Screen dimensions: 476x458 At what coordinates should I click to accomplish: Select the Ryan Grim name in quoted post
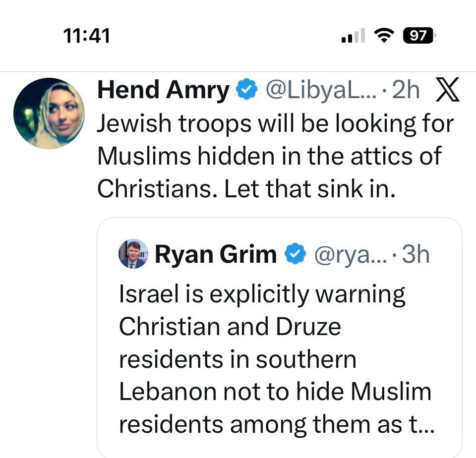click(x=216, y=255)
